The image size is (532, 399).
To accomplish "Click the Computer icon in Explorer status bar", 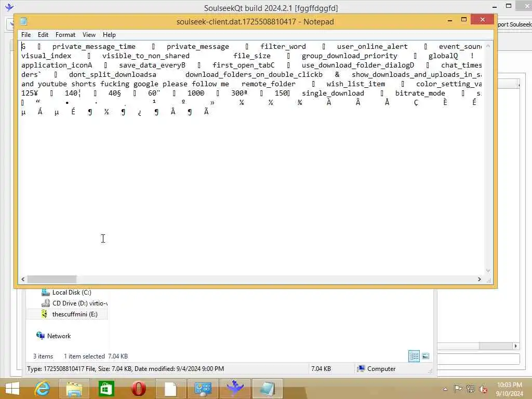I will 361,368.
